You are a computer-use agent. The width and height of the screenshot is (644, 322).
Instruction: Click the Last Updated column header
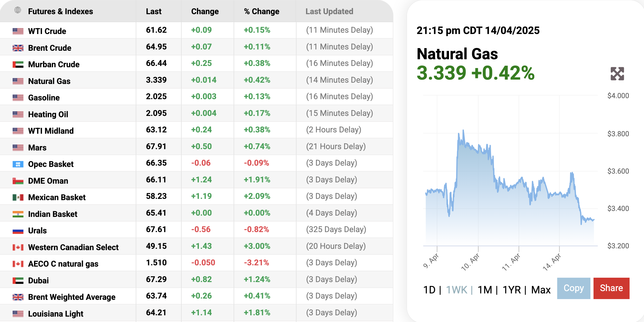(x=329, y=11)
